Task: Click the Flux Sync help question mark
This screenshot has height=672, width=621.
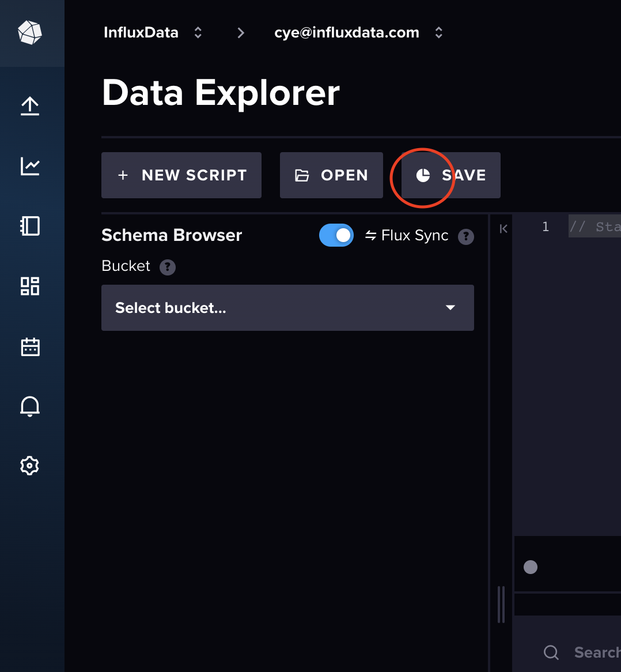Action: (x=466, y=236)
